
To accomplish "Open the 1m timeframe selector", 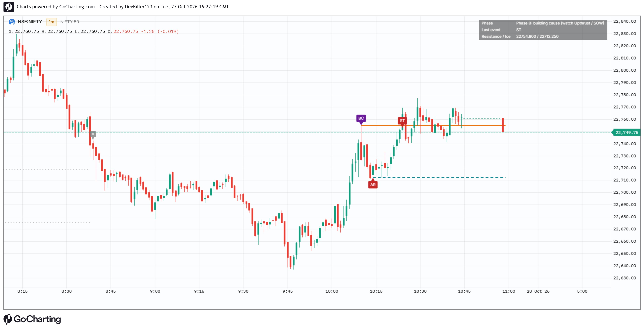I will point(51,22).
